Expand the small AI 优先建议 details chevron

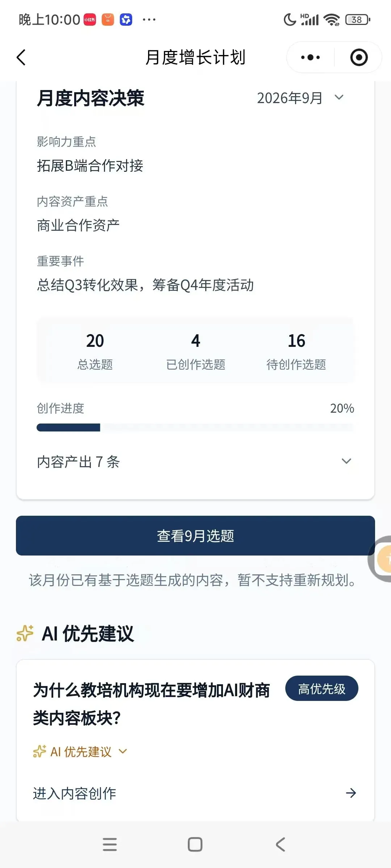pyautogui.click(x=123, y=752)
